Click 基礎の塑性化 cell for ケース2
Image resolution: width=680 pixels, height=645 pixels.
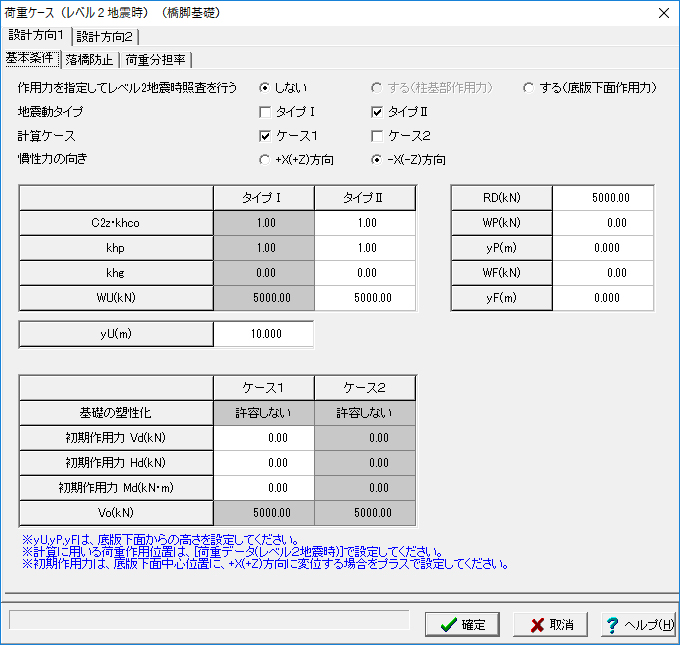(x=365, y=413)
